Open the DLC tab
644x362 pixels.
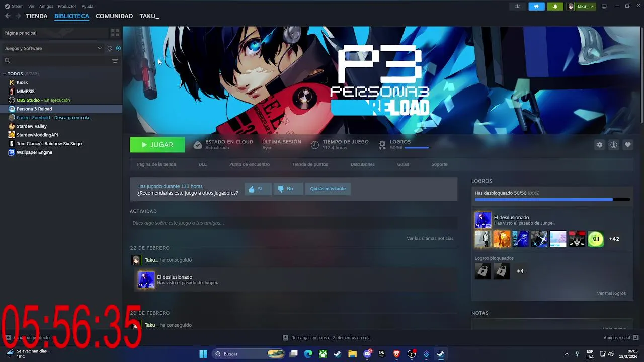tap(203, 164)
